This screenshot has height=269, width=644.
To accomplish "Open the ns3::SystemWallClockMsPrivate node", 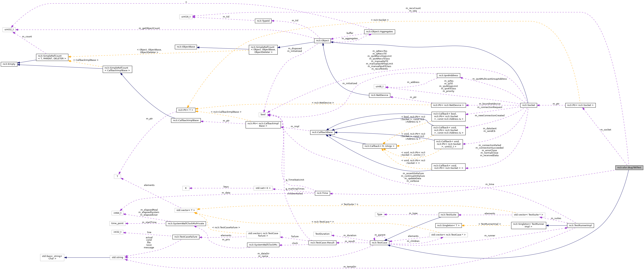I will click(x=186, y=224).
